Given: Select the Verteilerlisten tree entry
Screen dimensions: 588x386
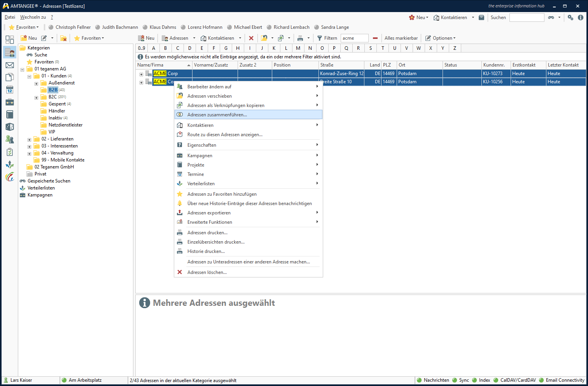Looking at the screenshot, I should pos(41,188).
